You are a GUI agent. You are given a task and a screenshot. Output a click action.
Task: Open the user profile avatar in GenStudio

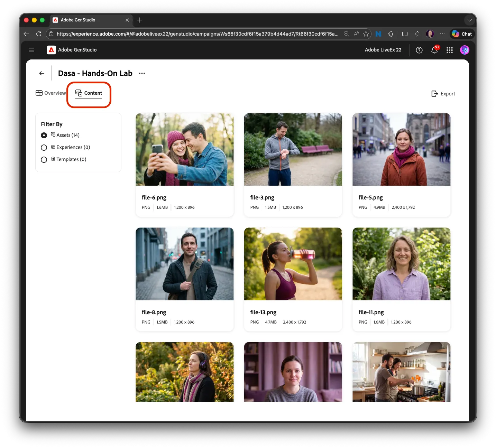tap(465, 50)
